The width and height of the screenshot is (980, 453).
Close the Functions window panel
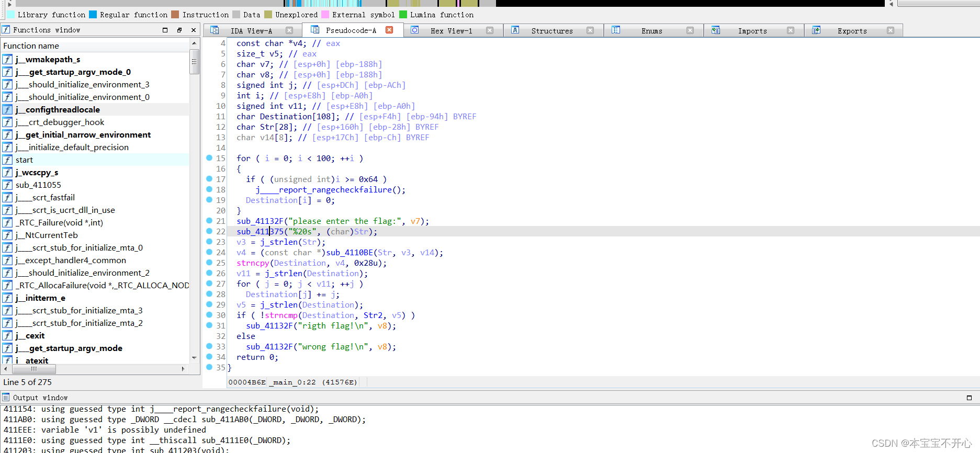pyautogui.click(x=194, y=30)
